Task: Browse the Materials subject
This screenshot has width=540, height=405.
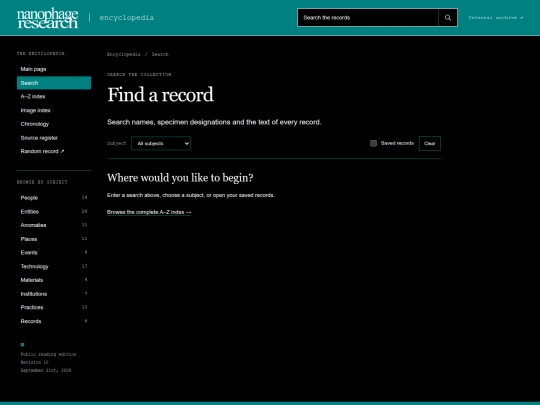Action: [x=54, y=280]
